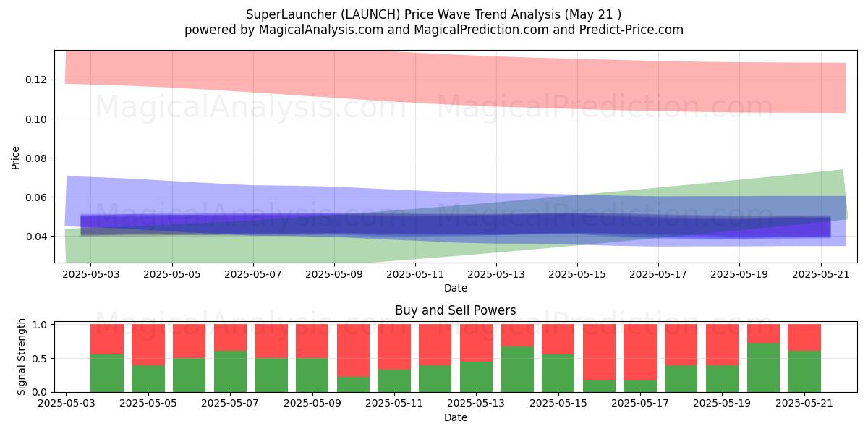Click 2025-05-15 on the price chart axis
The width and height of the screenshot is (868, 434).
click(577, 275)
